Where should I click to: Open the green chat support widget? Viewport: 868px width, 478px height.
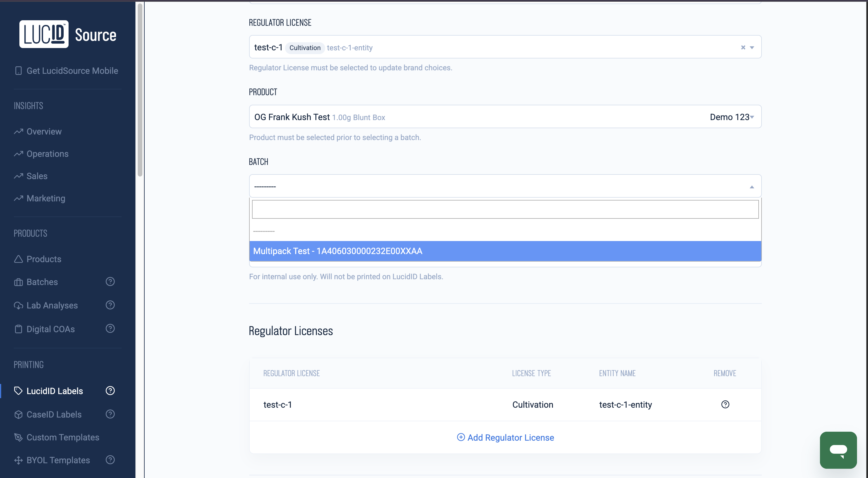coord(838,450)
